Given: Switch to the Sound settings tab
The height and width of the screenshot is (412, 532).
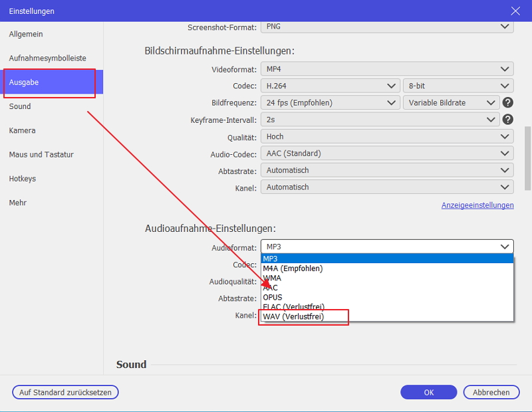Looking at the screenshot, I should [20, 106].
